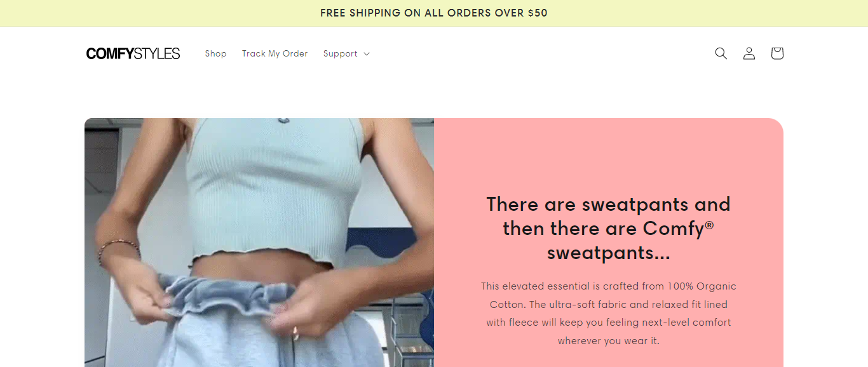Expand the Support chevron arrow
868x367 pixels.
367,54
